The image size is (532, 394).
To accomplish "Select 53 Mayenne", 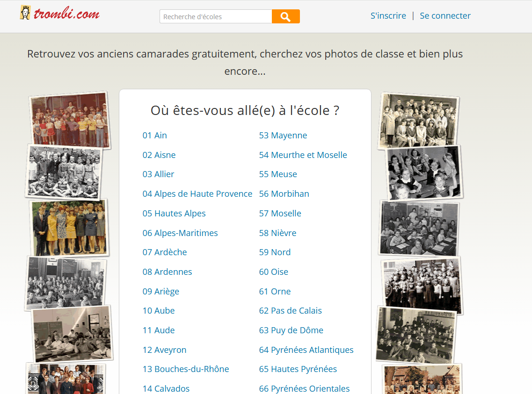I will 283,135.
